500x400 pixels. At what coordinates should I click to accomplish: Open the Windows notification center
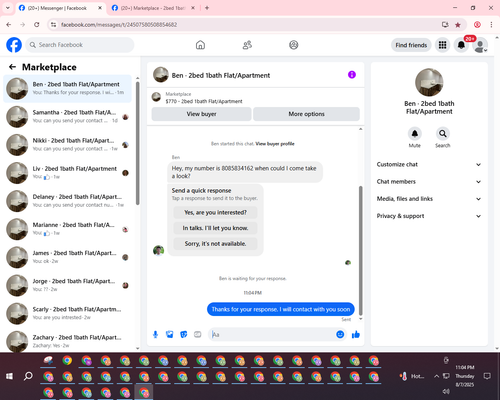(x=487, y=376)
